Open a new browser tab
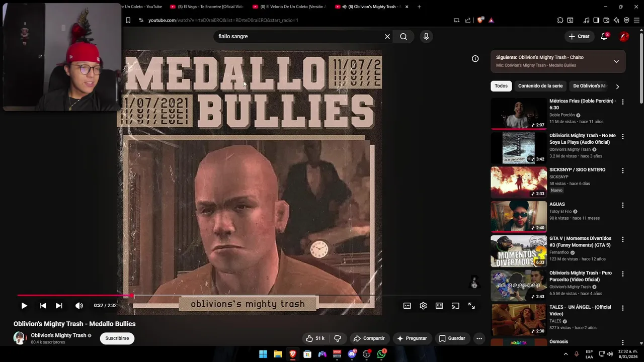The width and height of the screenshot is (644, 362). pyautogui.click(x=419, y=7)
